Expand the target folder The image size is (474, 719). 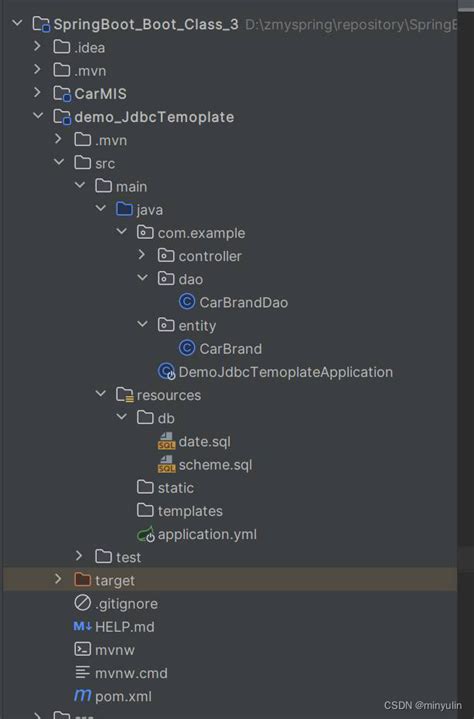tap(58, 579)
